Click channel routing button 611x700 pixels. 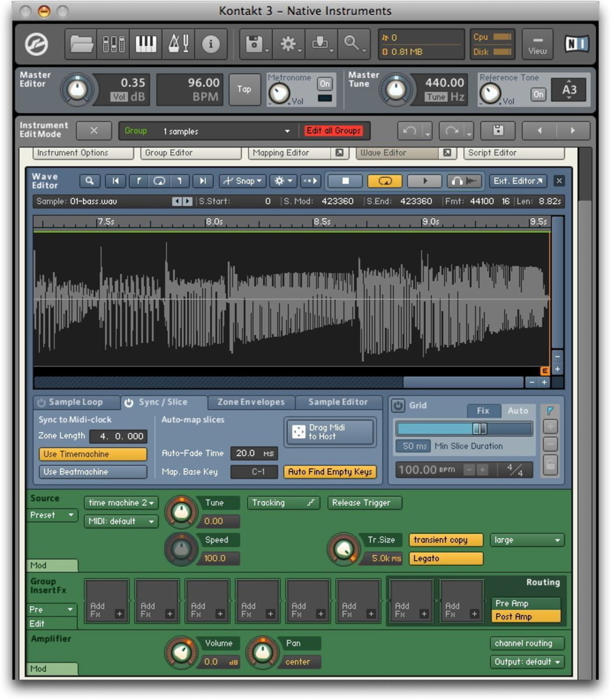[527, 643]
